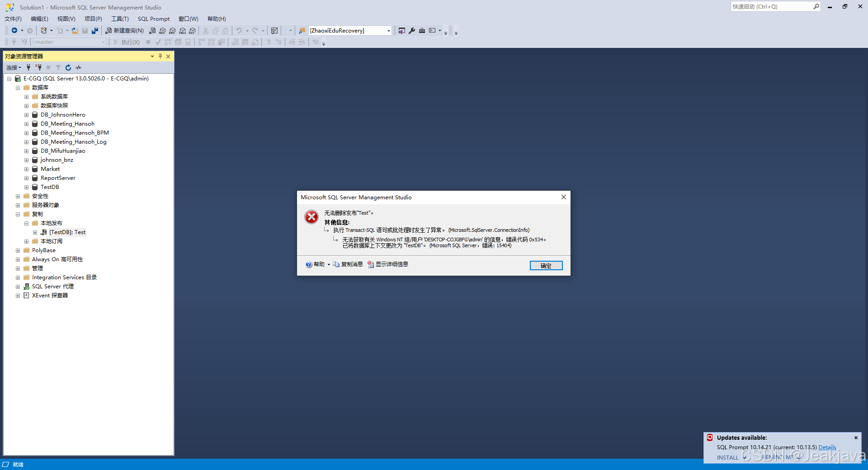Open the SQL Prompt menu
Screen dimensions: 868x470
[x=153, y=19]
